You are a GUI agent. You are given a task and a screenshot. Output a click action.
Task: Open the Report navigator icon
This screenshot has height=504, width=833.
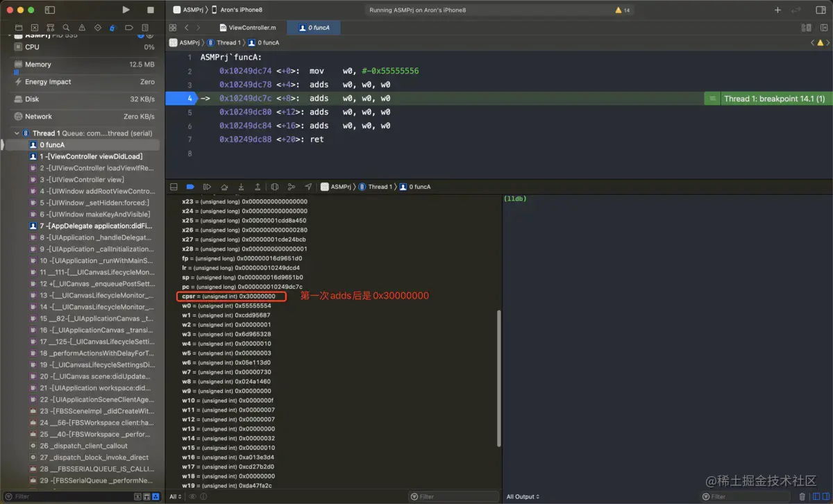(x=144, y=27)
